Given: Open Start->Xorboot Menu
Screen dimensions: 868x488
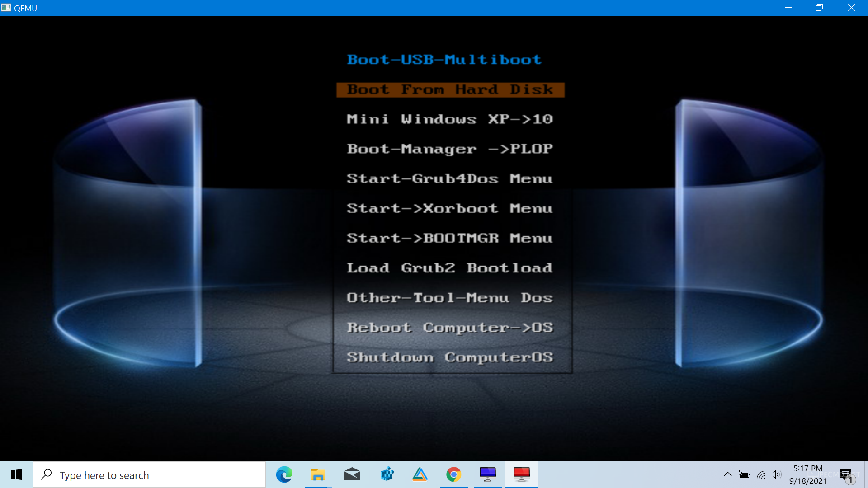Looking at the screenshot, I should (450, 209).
